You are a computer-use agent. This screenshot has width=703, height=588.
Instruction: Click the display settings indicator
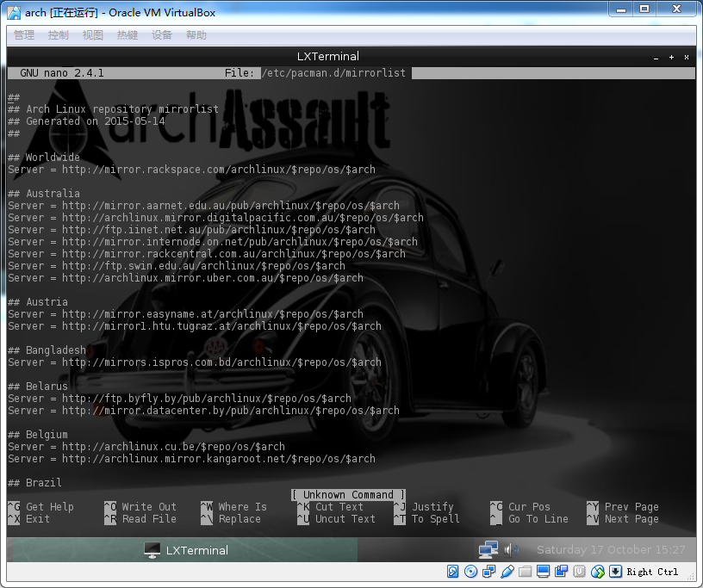544,572
